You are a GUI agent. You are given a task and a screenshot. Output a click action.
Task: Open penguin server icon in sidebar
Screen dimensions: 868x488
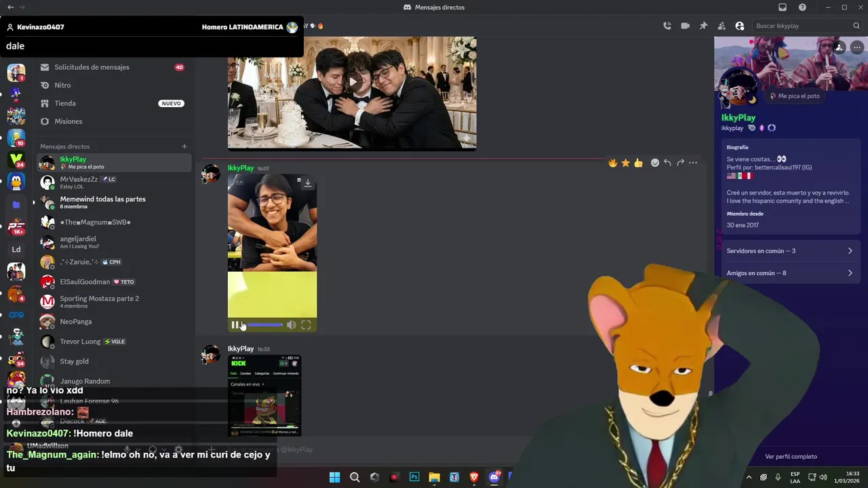coord(16,182)
